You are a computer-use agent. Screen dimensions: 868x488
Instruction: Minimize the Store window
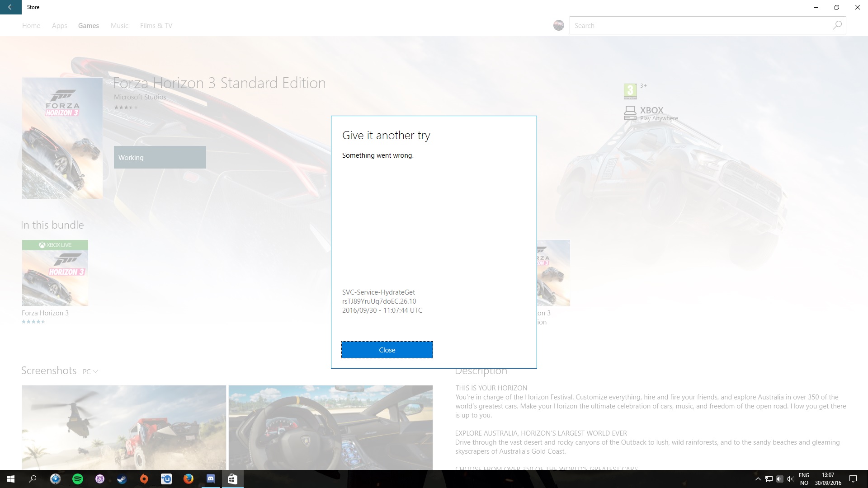(x=816, y=7)
